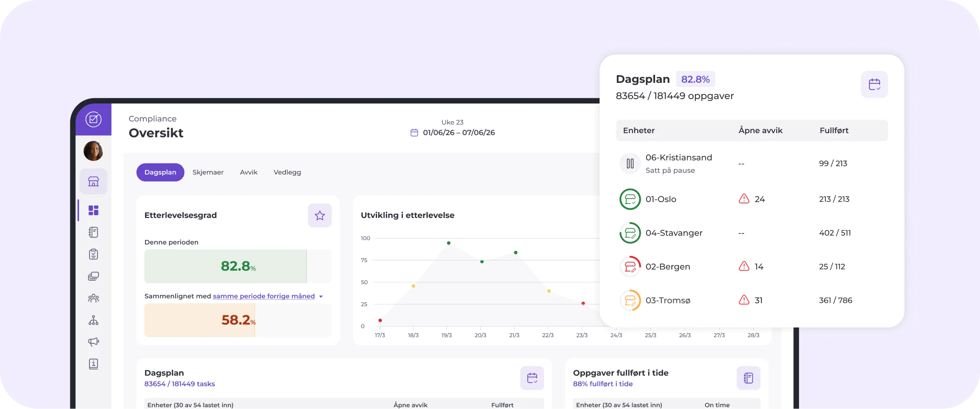Select the 04-Stavanger unit name
Screen dimensions: 980x409
coord(674,233)
